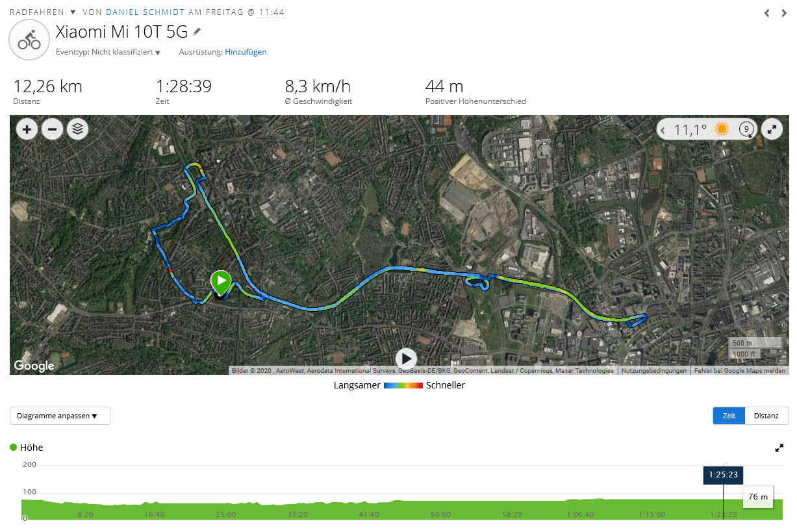Viewport: 797px width, 532px height.
Task: Open Daniel Schmidt's profile link
Action: (x=146, y=12)
